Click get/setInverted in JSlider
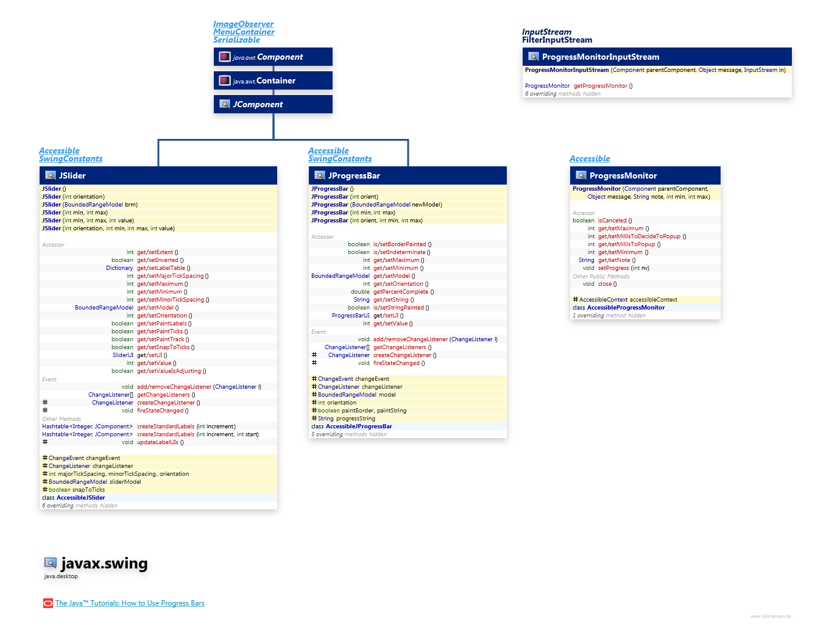826x644 pixels. tap(158, 260)
